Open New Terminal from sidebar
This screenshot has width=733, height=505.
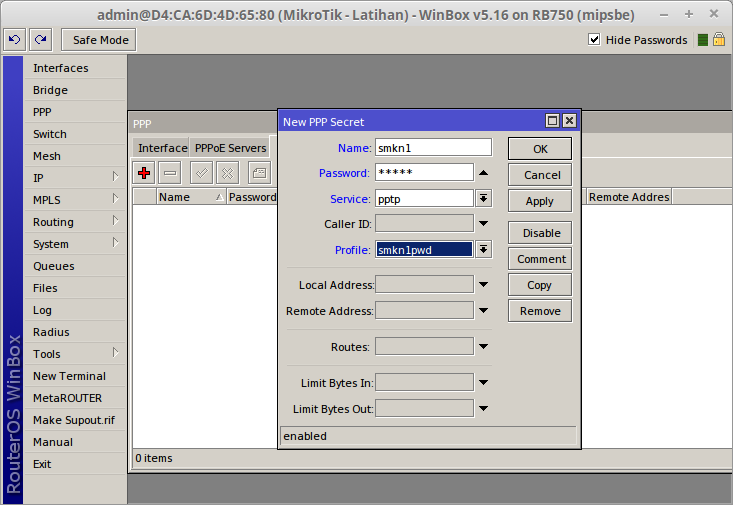[x=75, y=375]
